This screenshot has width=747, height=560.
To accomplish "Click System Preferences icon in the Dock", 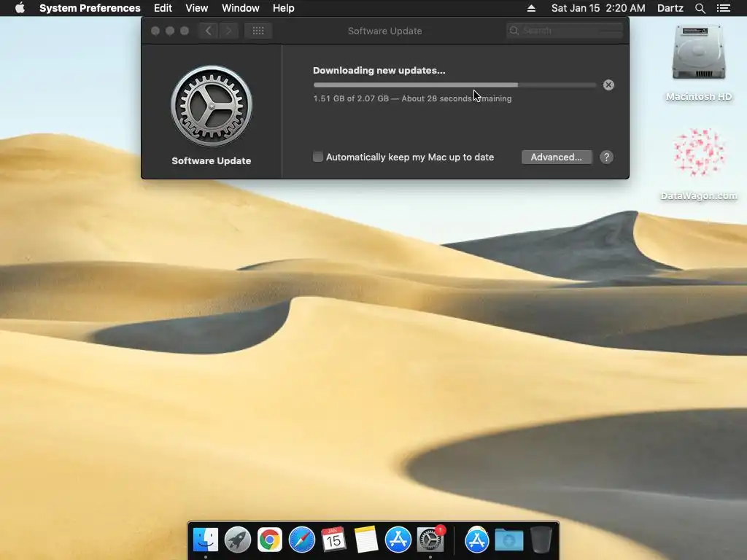I will pos(430,540).
